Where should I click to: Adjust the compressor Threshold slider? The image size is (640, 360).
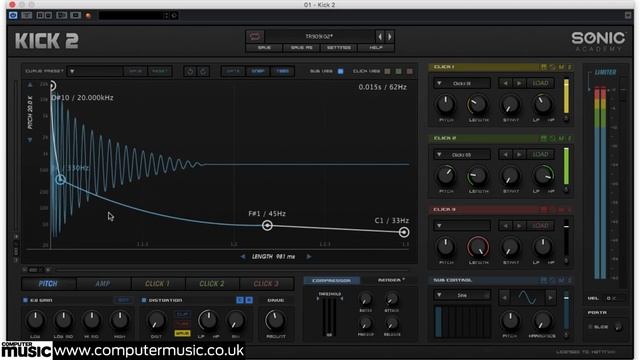[x=329, y=317]
